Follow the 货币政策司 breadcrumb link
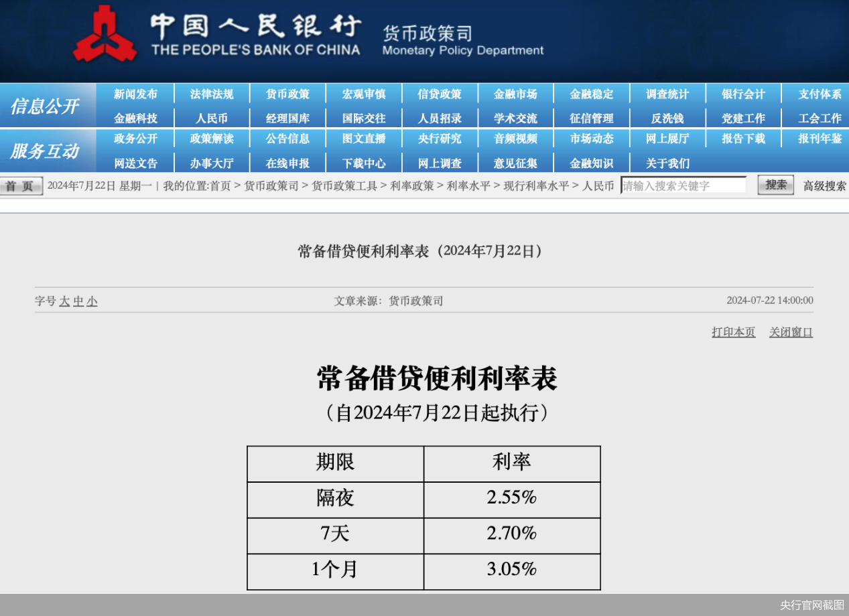Image resolution: width=849 pixels, height=616 pixels. 271,186
